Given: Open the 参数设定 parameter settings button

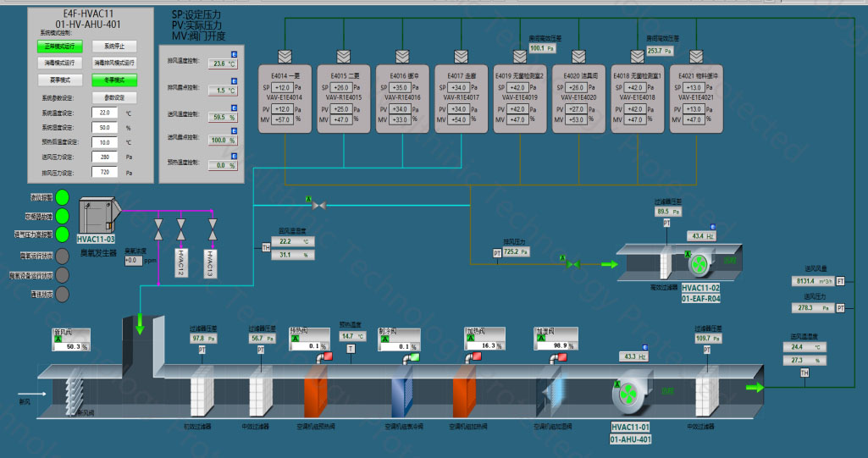Looking at the screenshot, I should [x=114, y=97].
